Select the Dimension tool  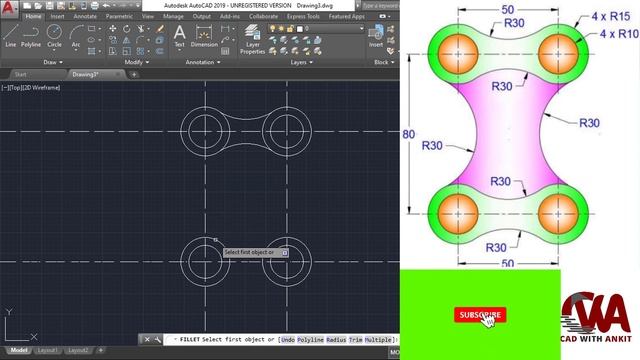point(204,36)
